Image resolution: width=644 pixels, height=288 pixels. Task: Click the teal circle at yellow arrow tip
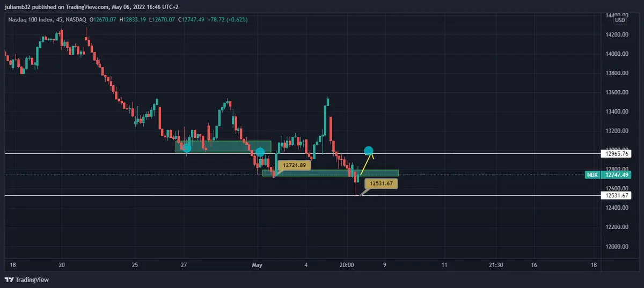point(369,151)
